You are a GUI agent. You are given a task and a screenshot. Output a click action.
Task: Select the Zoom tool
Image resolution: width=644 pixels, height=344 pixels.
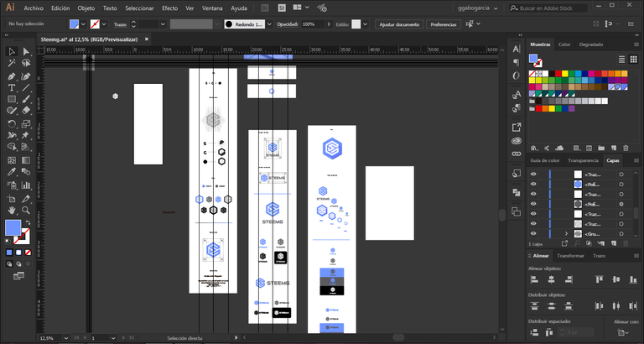click(26, 210)
